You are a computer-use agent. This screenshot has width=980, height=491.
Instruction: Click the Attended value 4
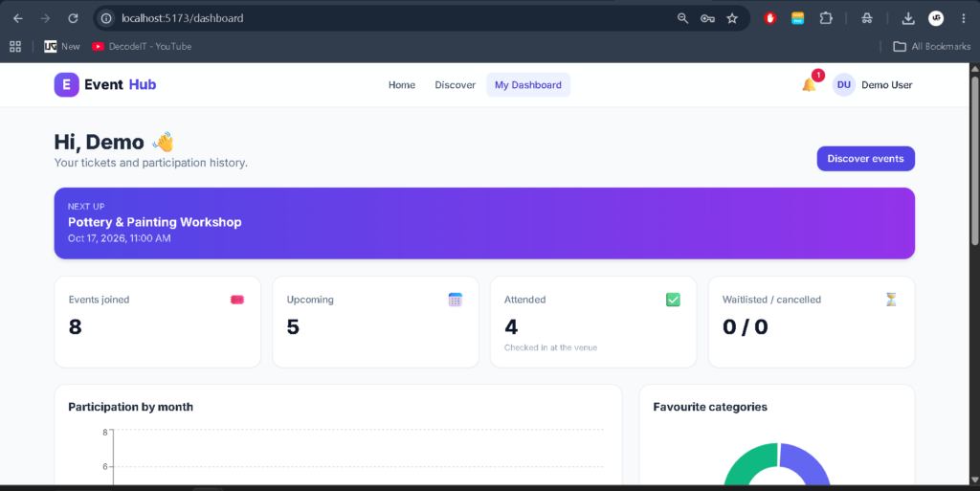(x=511, y=326)
